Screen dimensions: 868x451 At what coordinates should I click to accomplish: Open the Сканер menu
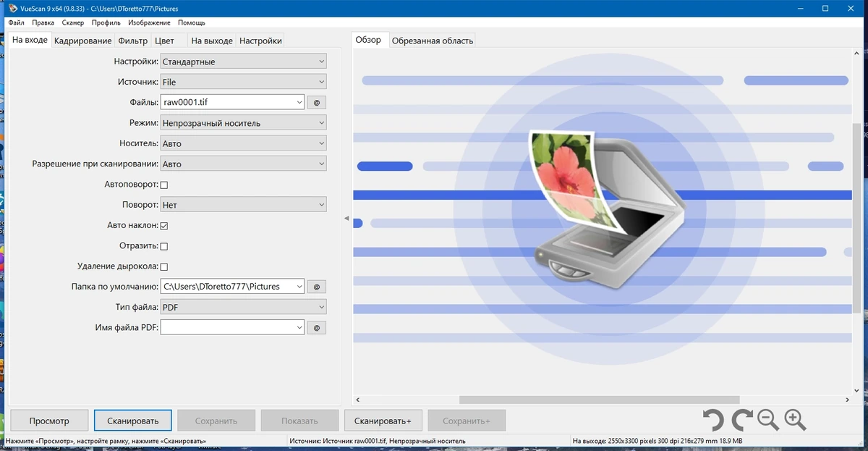point(73,23)
